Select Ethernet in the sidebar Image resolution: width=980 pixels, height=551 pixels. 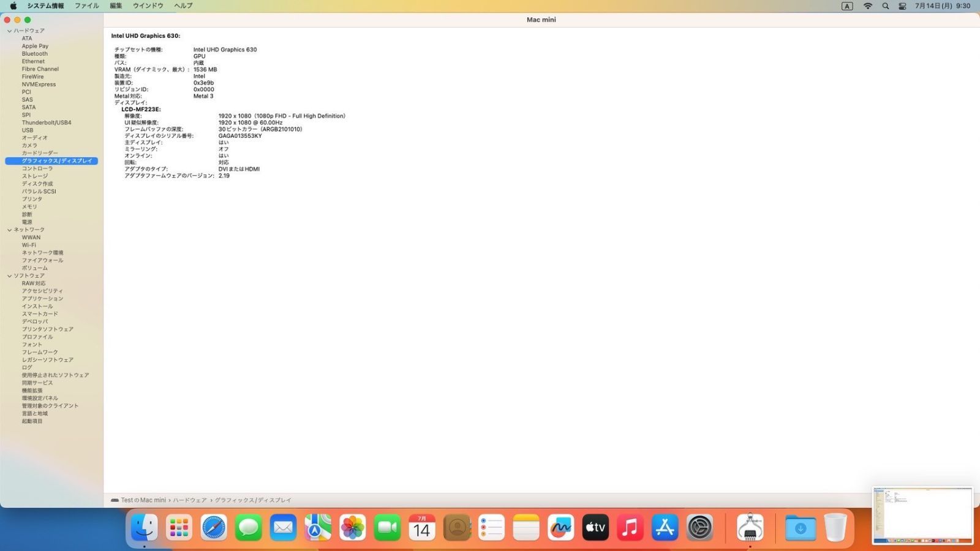point(33,61)
